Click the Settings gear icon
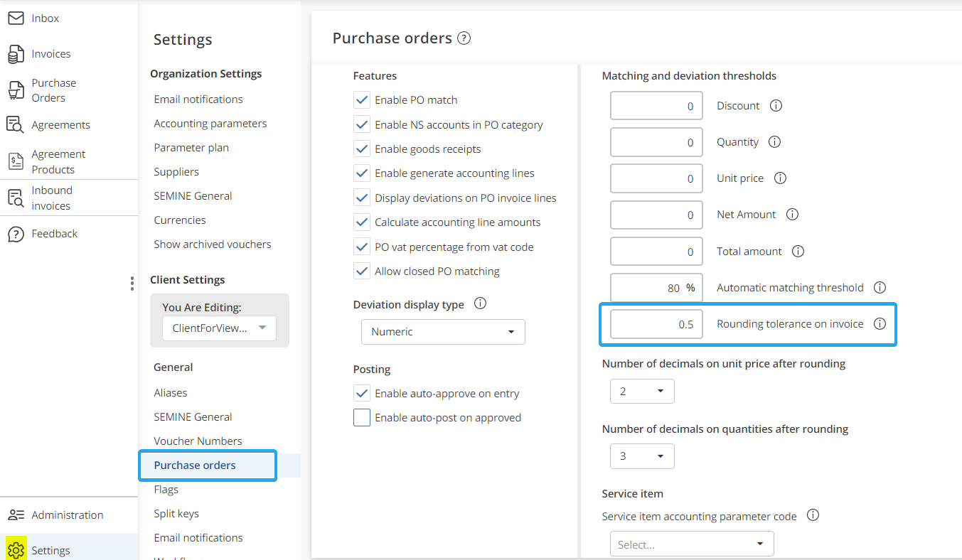 [x=16, y=550]
